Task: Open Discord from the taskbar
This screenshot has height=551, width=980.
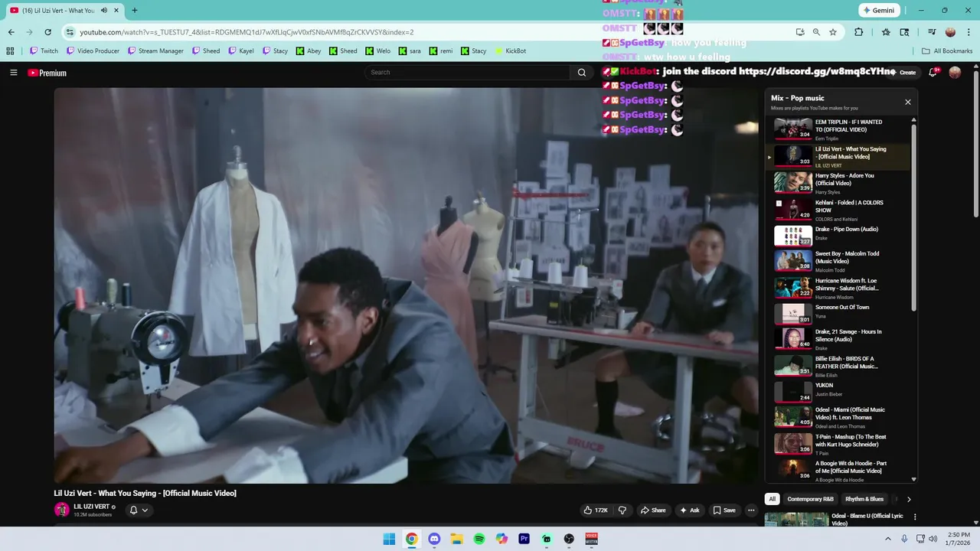Action: point(434,539)
